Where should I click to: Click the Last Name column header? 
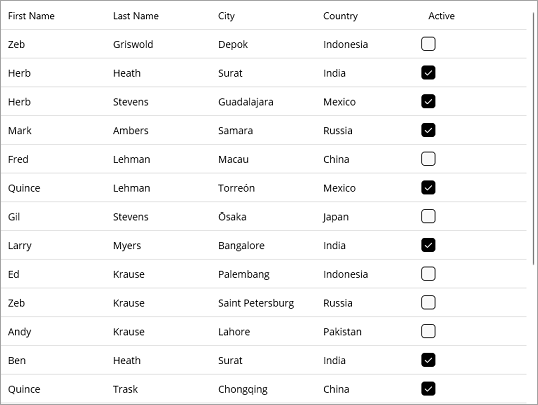tap(136, 16)
